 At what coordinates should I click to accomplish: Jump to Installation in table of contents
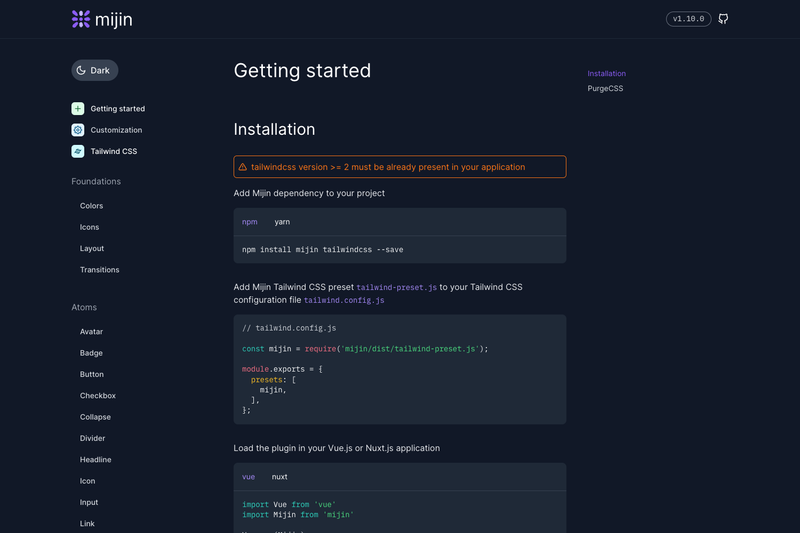[607, 73]
